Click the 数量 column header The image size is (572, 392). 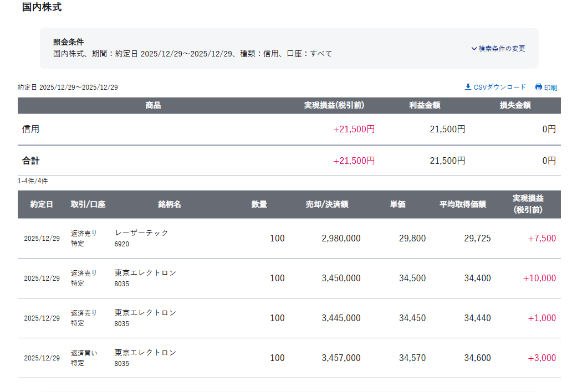[259, 204]
